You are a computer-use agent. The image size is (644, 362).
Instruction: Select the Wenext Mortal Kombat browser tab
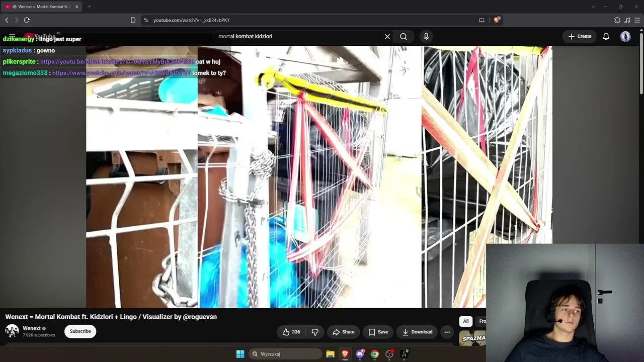[41, 7]
